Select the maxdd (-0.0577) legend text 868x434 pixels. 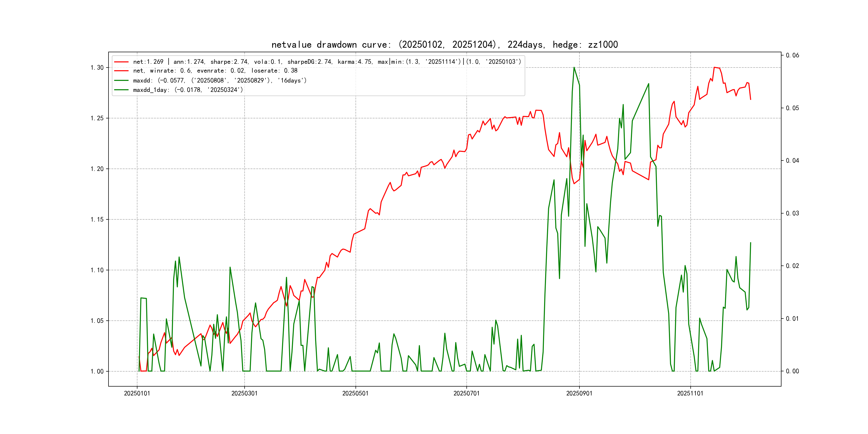220,81
